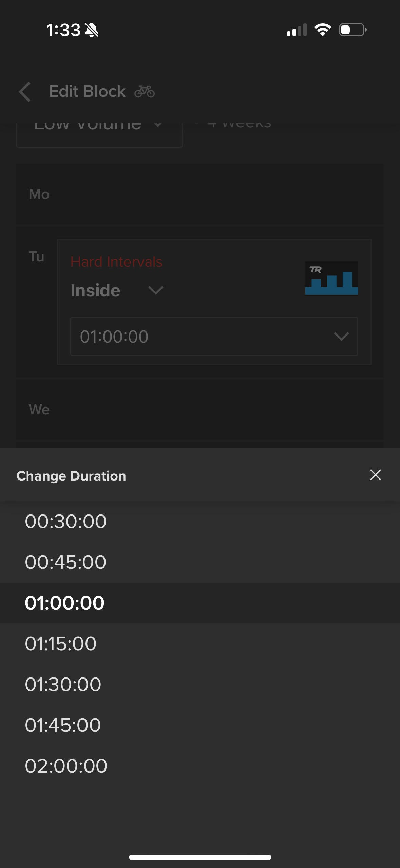Tap the back arrow beside Edit Block
This screenshot has height=868, width=400.
point(25,92)
